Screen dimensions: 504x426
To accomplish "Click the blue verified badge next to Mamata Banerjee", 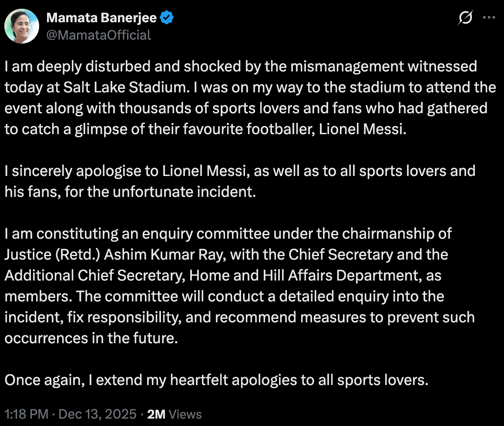I will point(166,17).
